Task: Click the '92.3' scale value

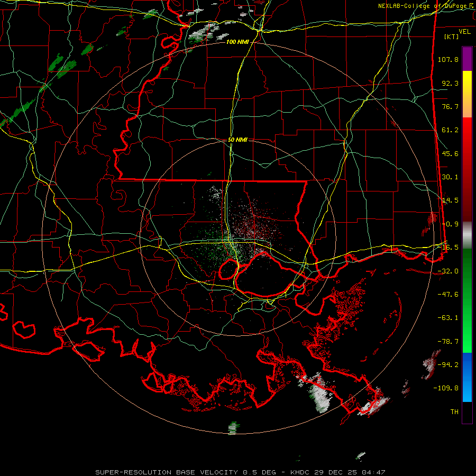Action: click(450, 83)
